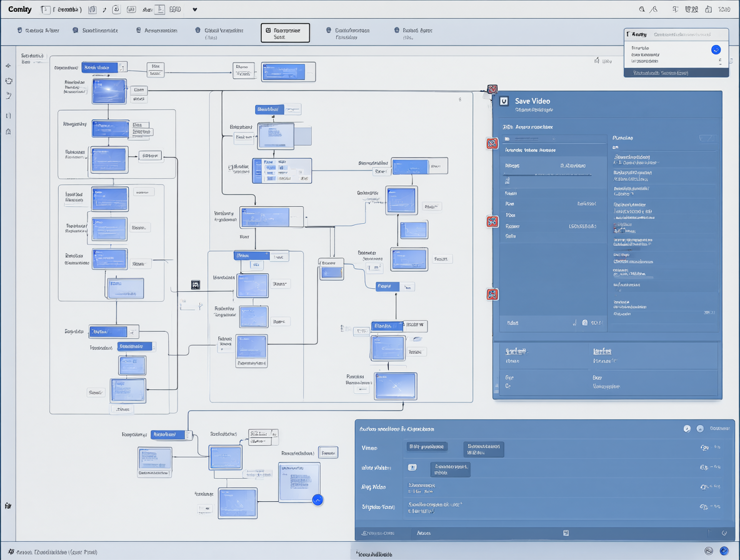Toggle the first round button in bottom panel header
The width and height of the screenshot is (740, 560).
pos(687,428)
